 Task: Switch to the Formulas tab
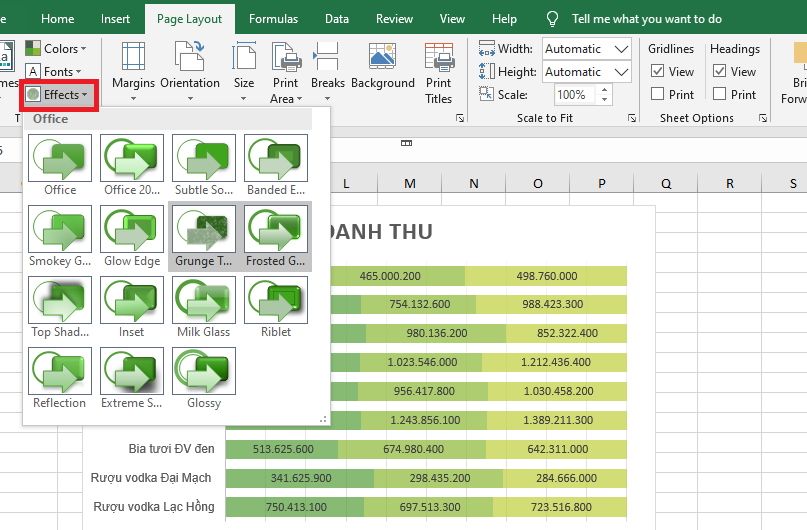pos(273,19)
